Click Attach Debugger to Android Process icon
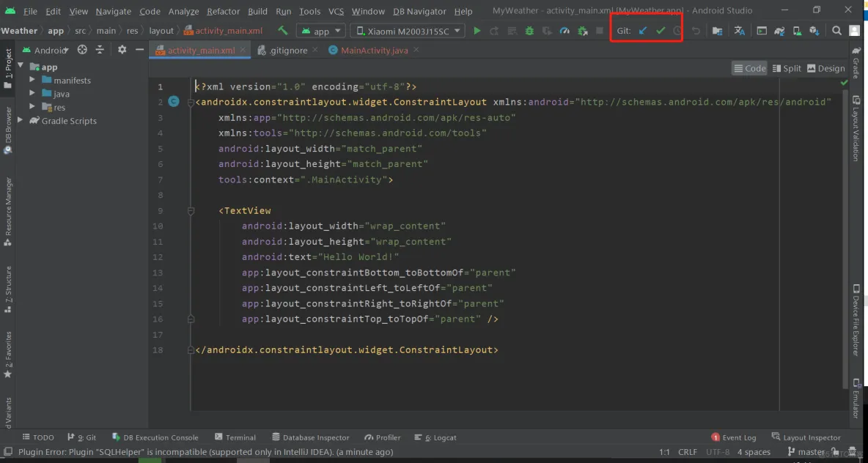The image size is (868, 463). point(582,31)
